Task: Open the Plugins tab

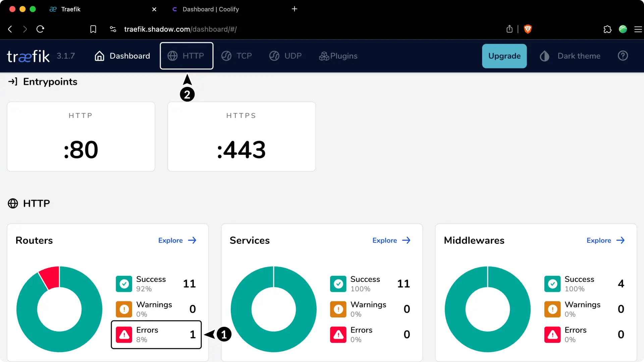Action: (x=338, y=56)
